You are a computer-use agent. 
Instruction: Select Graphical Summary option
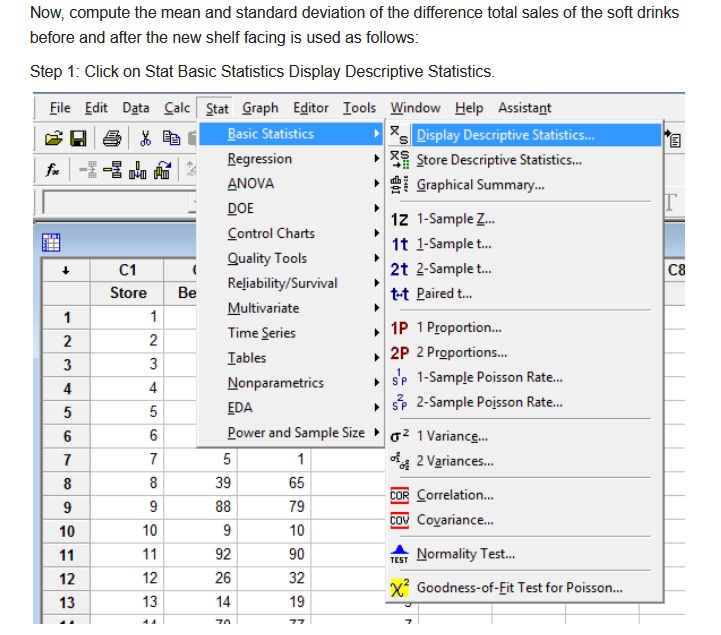[480, 185]
